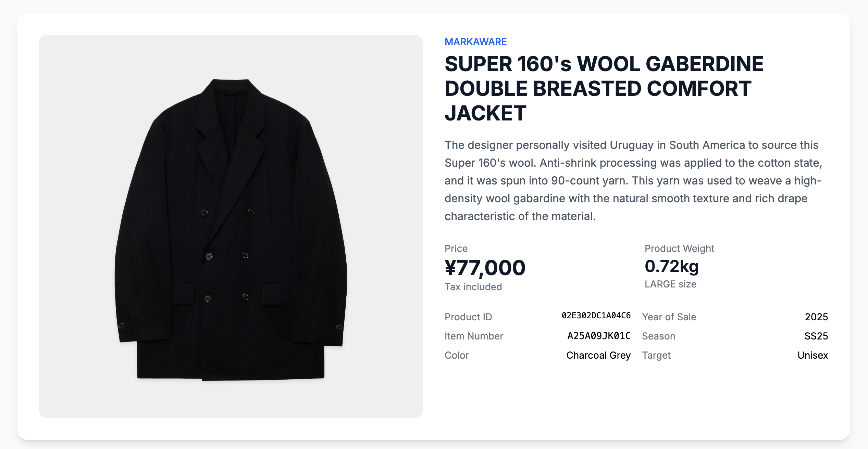The height and width of the screenshot is (449, 868).
Task: Click the "Product Weight" label
Action: point(679,248)
